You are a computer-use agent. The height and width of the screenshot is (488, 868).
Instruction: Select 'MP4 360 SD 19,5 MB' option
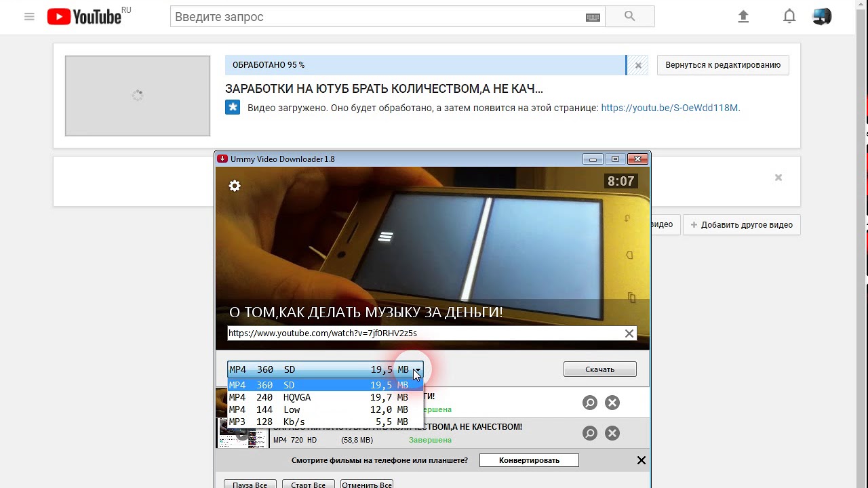coord(325,385)
